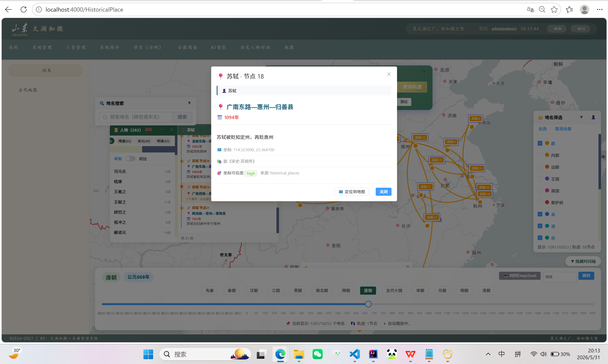Click 清除 to clear person selection
The height and width of the screenshot is (364, 608).
pyautogui.click(x=148, y=129)
